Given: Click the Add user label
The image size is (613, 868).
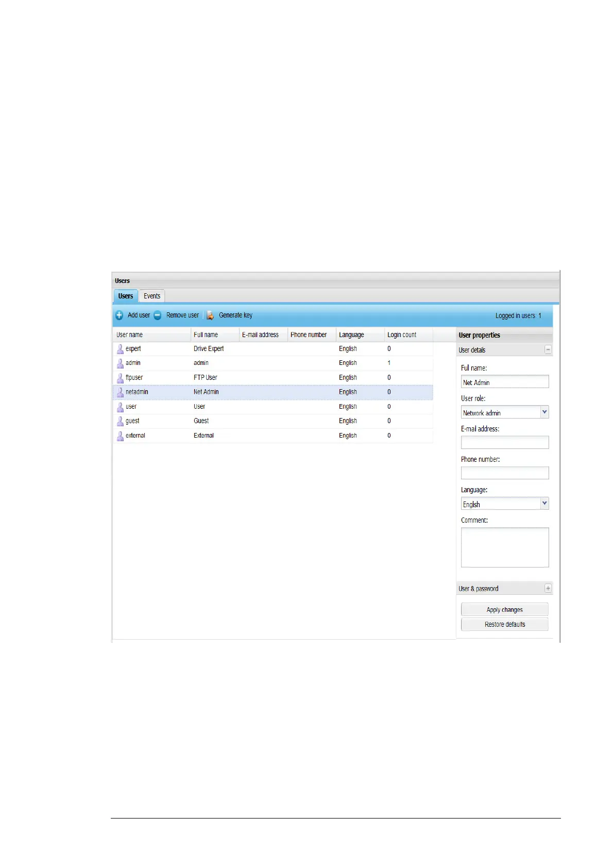Looking at the screenshot, I should coord(139,315).
